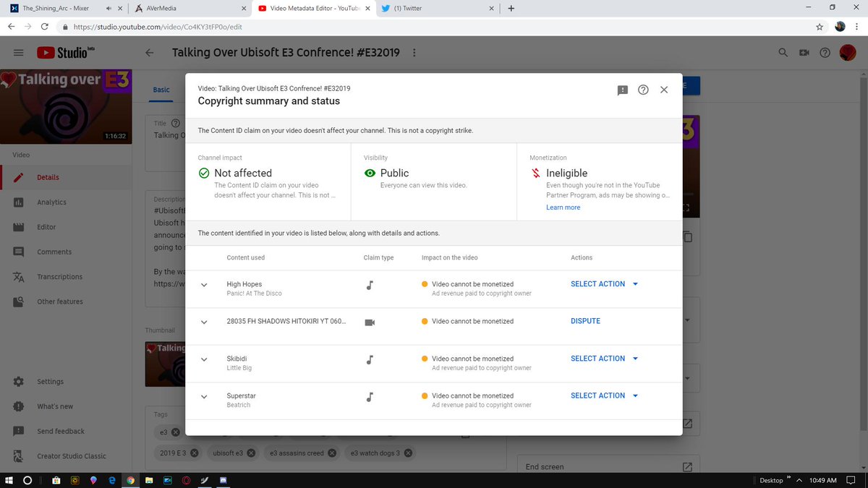
Task: Remove the 'e3 assasins creed' tag
Action: click(332, 453)
